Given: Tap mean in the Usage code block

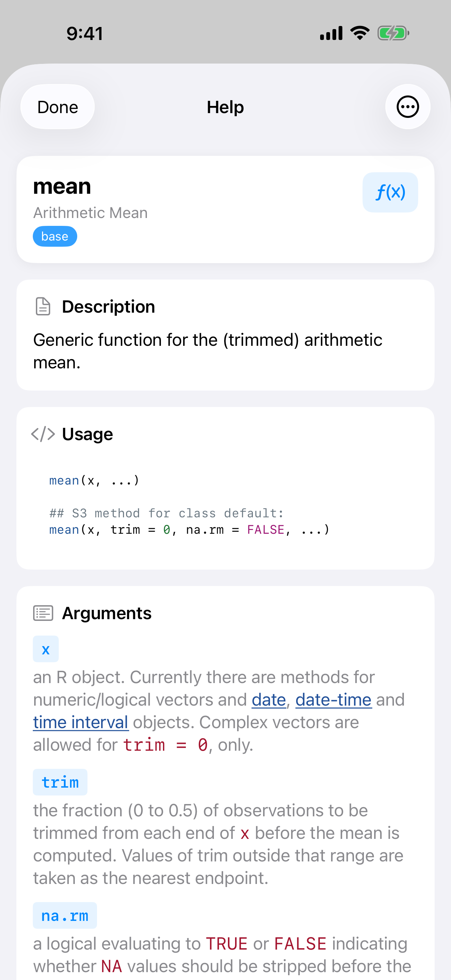Looking at the screenshot, I should (x=64, y=480).
